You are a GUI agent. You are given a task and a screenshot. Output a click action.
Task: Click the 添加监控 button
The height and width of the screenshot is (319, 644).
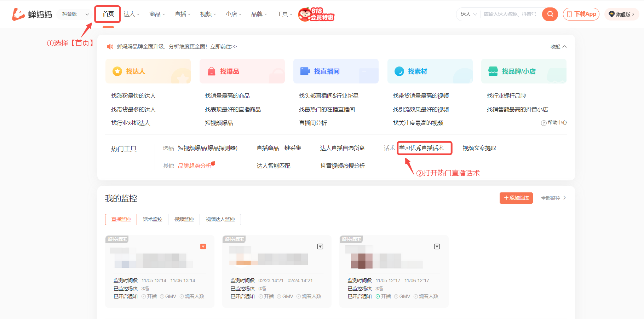point(516,198)
